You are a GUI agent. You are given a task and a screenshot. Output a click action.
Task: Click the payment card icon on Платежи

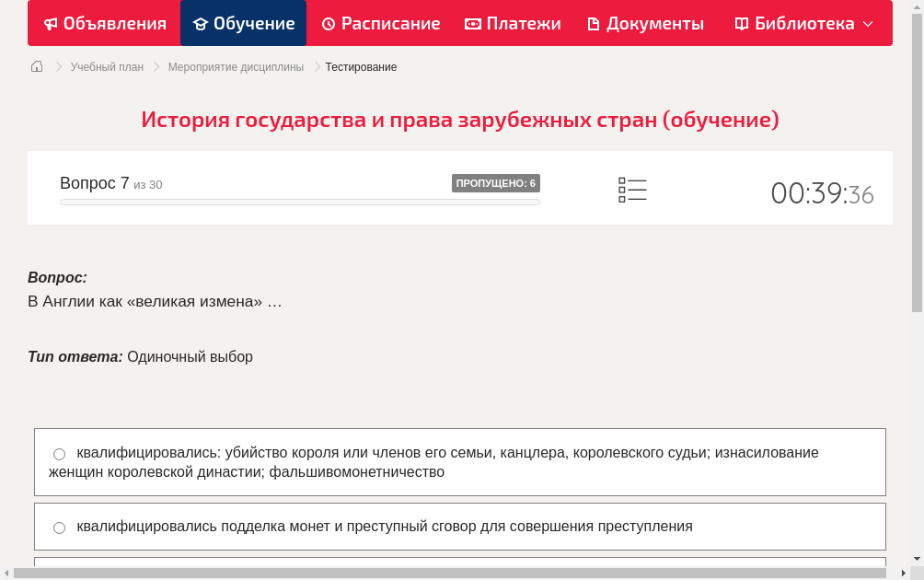tap(473, 23)
